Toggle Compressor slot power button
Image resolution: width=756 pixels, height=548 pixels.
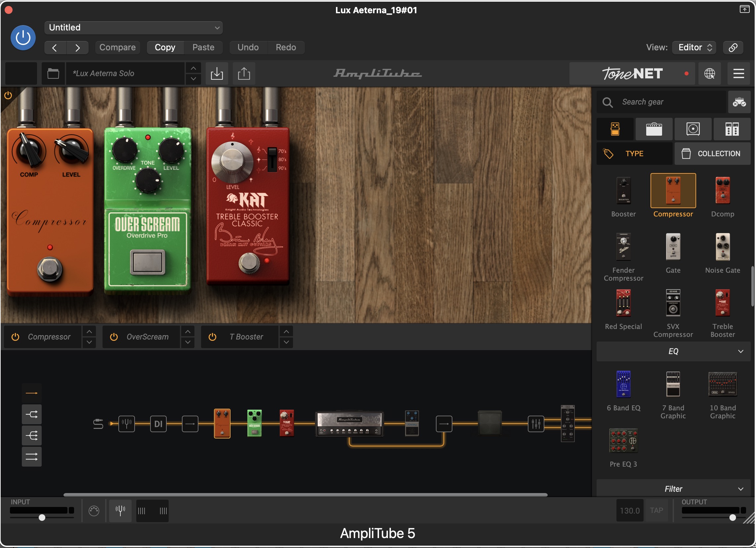coord(15,337)
